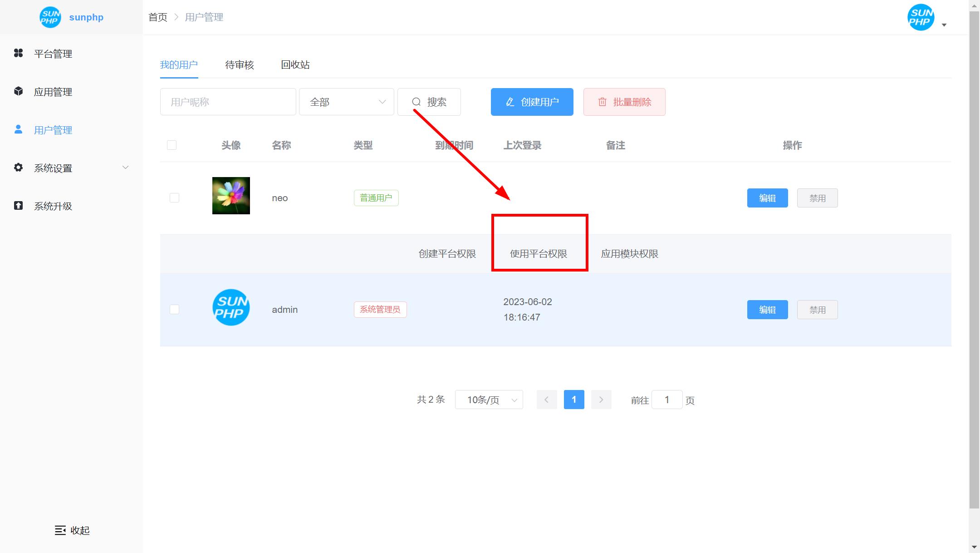Viewport: 980px width, 553px height.
Task: Click the user name admin
Action: coord(285,310)
